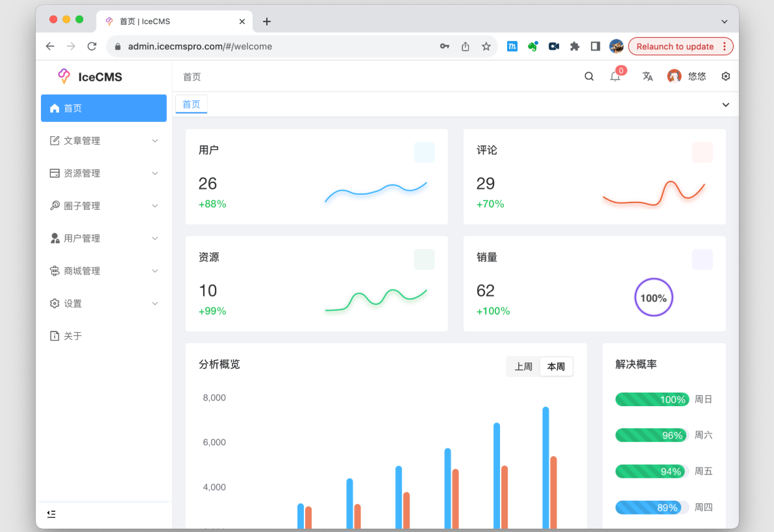Open the tab bar chevron dropdown on right
This screenshot has width=774, height=532.
pos(725,104)
